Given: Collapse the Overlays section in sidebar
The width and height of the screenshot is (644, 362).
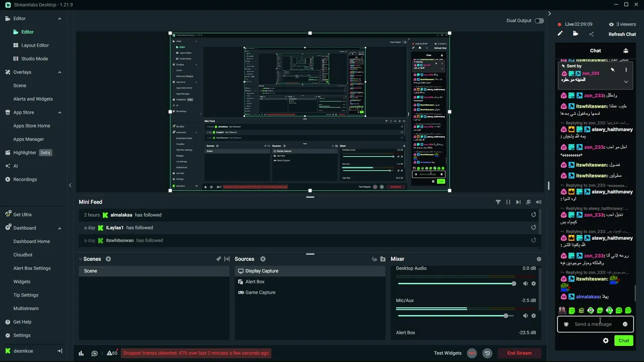Looking at the screenshot, I should pyautogui.click(x=59, y=72).
